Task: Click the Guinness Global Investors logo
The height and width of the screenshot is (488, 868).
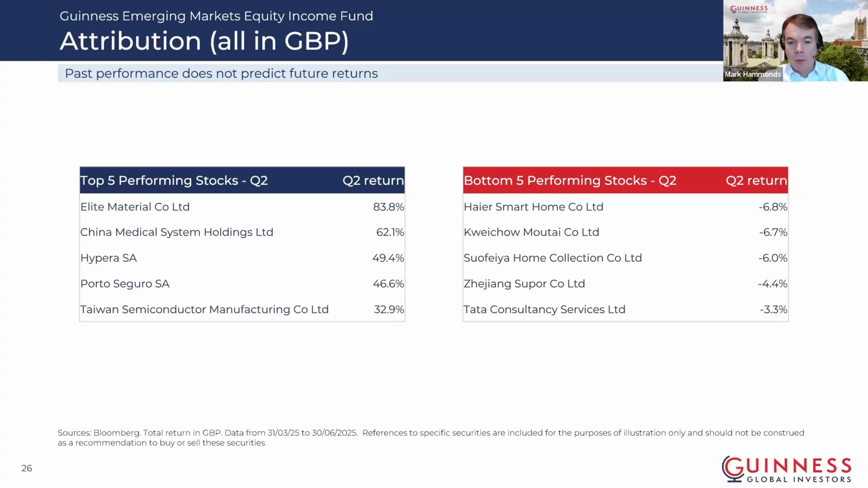Action: [x=787, y=469]
